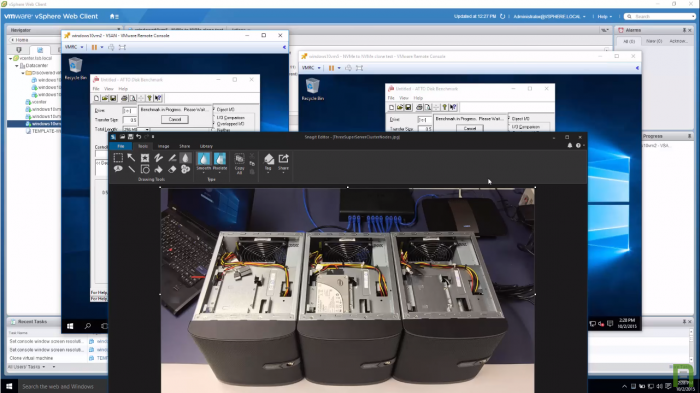Open VMRC menu in NVMe clone test console
700x393 pixels.
[x=311, y=68]
